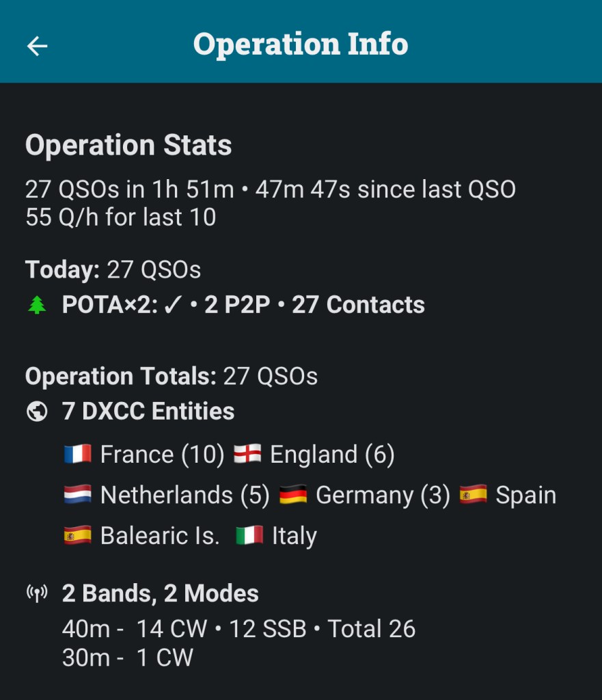Click the France flag icon
Viewport: 602px width, 700px height.
click(77, 455)
